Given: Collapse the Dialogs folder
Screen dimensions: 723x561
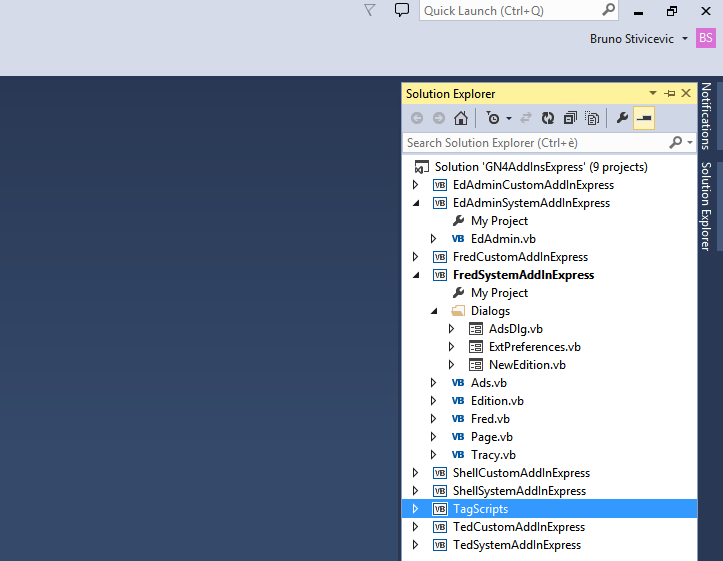Looking at the screenshot, I should pyautogui.click(x=434, y=311).
